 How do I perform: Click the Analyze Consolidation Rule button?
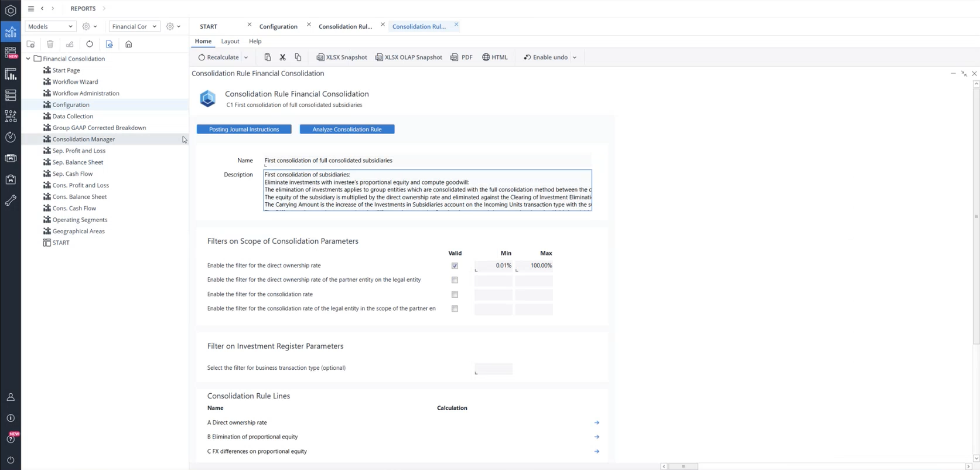point(347,130)
